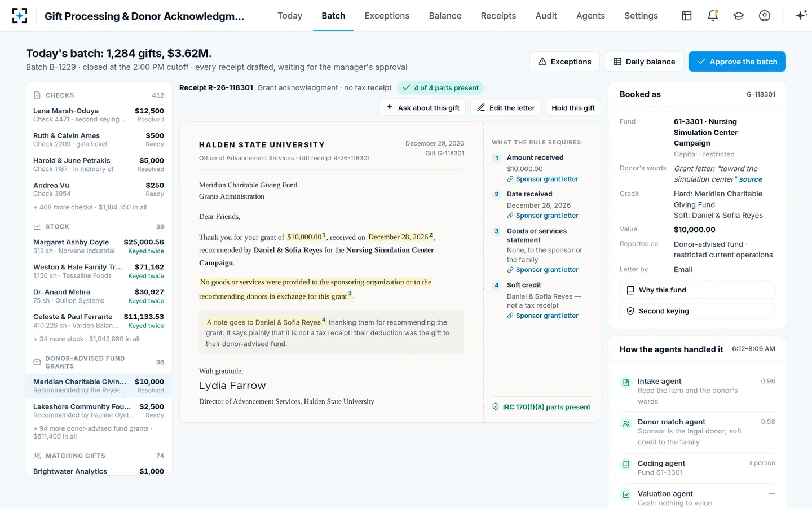This screenshot has width=812, height=508.
Task: Click the IRC 170(f)(8) parts present status
Action: pos(541,407)
